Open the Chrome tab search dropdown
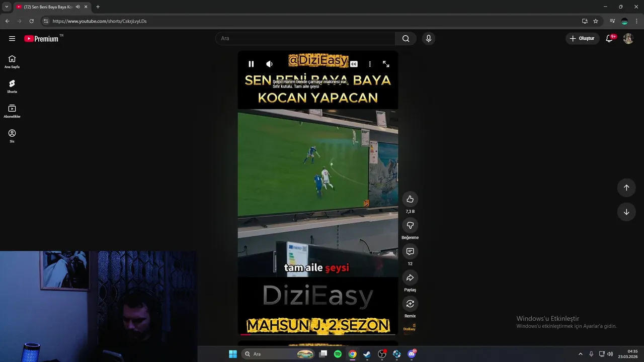Viewport: 644px width, 362px height. (x=7, y=7)
